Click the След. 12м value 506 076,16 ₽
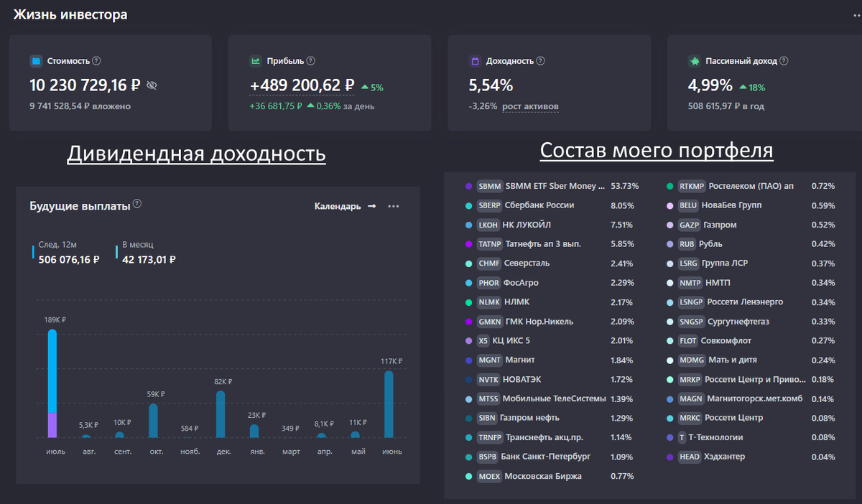 tap(69, 259)
